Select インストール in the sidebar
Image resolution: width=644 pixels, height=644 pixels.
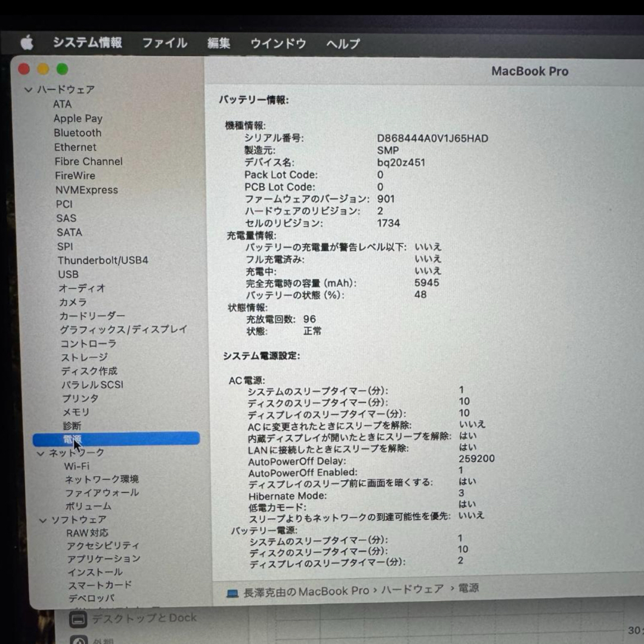point(95,572)
